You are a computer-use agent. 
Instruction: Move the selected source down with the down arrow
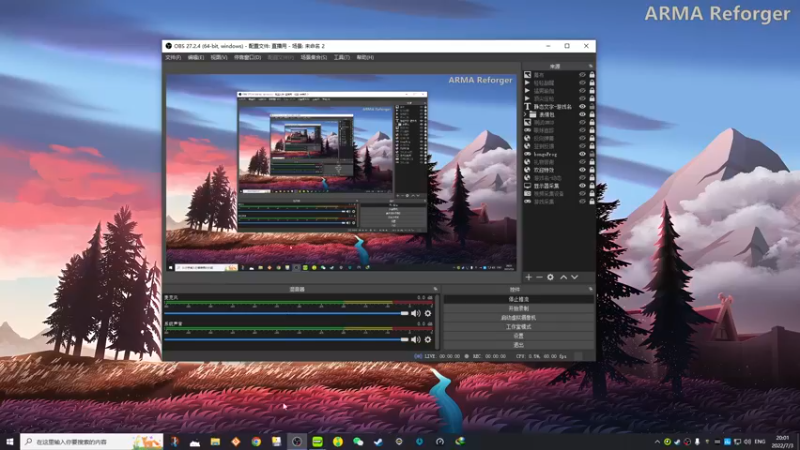[x=574, y=277]
